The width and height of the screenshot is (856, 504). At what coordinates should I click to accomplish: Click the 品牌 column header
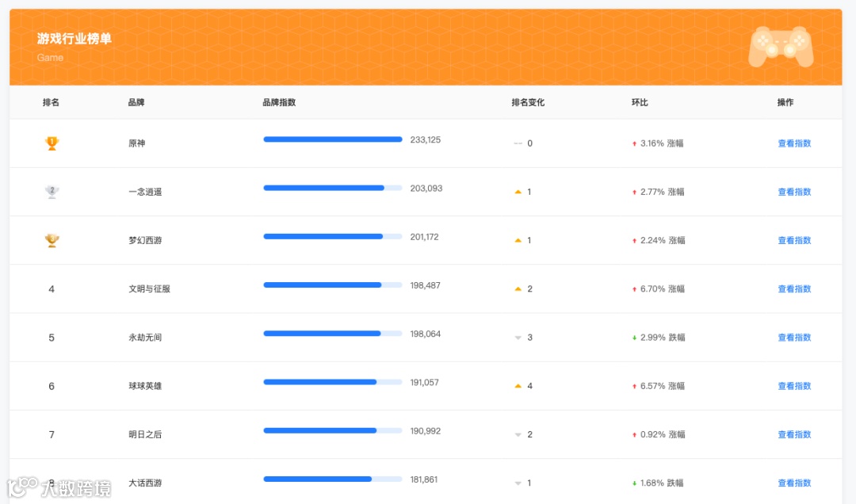point(136,103)
